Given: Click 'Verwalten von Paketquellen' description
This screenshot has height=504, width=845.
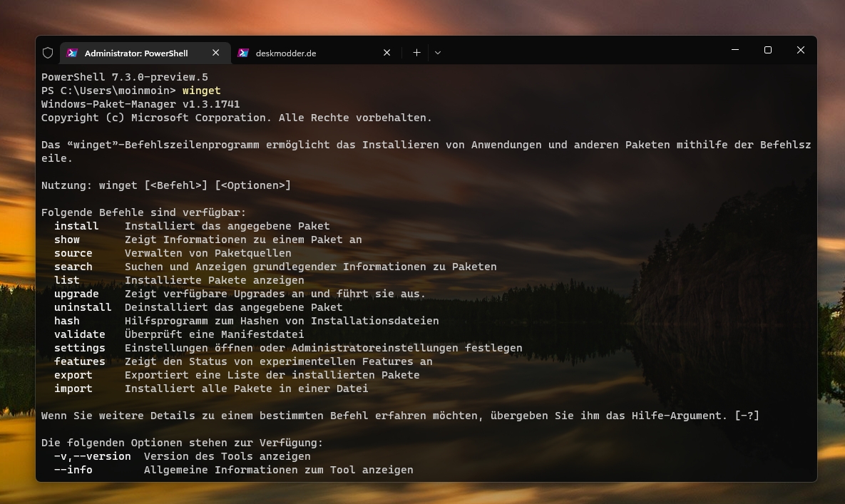Looking at the screenshot, I should click(208, 253).
